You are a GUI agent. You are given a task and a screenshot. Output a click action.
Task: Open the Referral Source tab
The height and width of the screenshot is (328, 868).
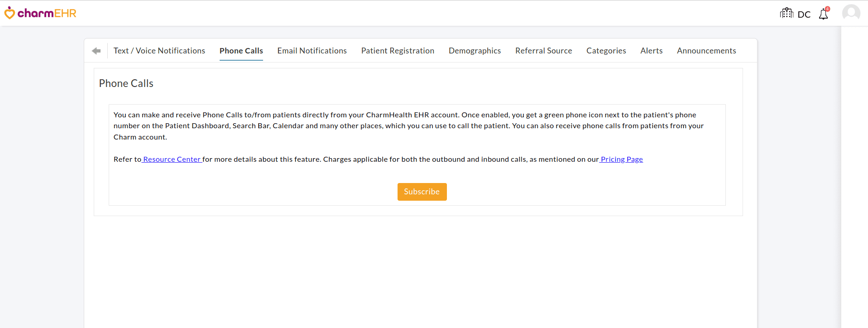(x=543, y=51)
